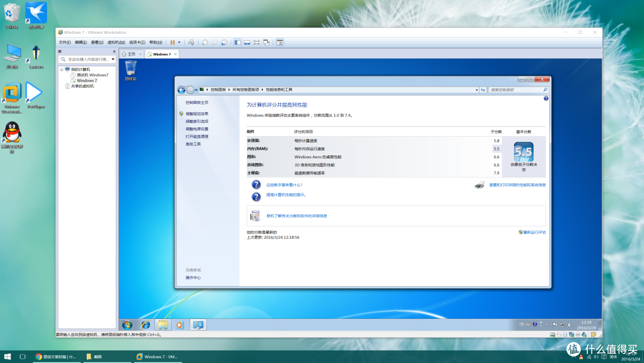Toggle console view icon in VMware toolbar
The image size is (644, 363).
tap(280, 42)
